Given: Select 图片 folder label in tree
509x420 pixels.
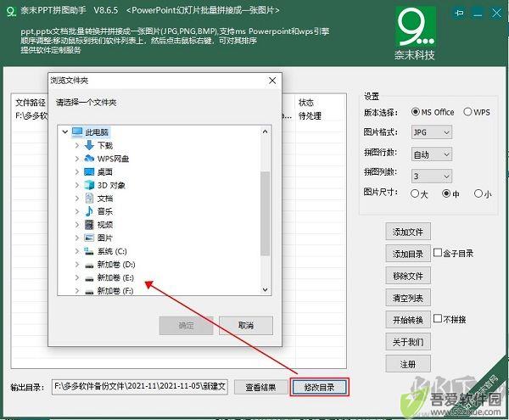Looking at the screenshot, I should click(105, 238).
